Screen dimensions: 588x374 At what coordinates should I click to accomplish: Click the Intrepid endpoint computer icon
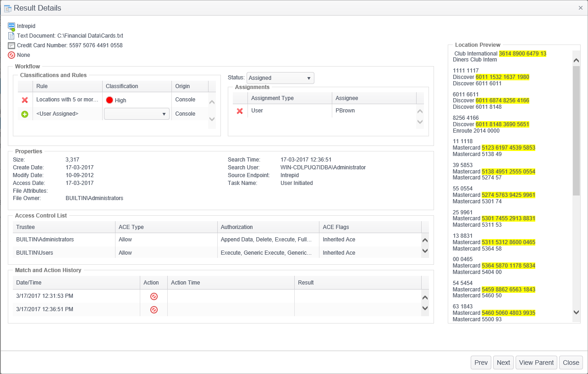pos(11,26)
